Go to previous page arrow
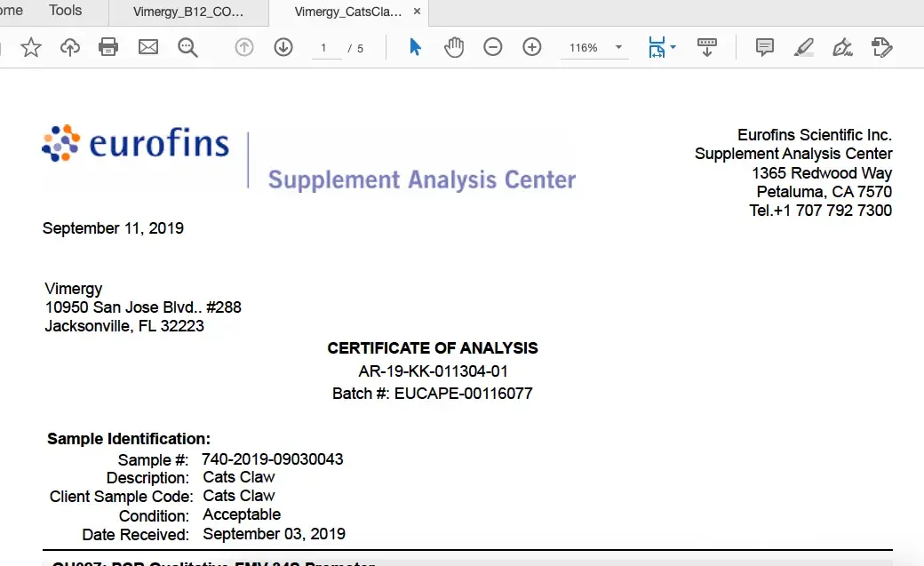 pos(244,47)
